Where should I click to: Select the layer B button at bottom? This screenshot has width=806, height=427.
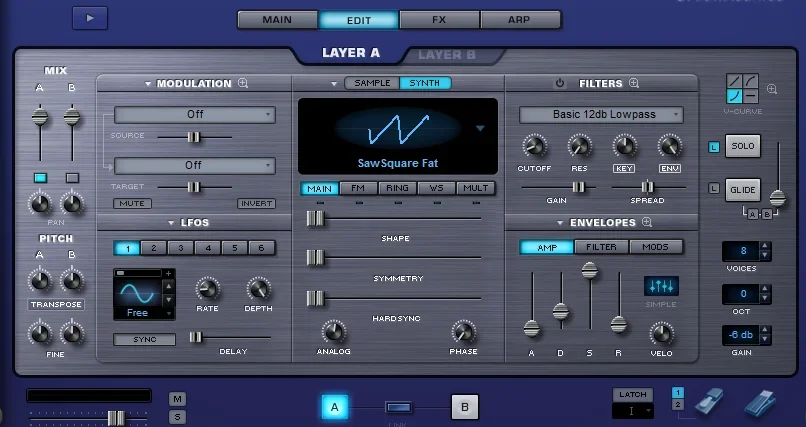pyautogui.click(x=465, y=407)
